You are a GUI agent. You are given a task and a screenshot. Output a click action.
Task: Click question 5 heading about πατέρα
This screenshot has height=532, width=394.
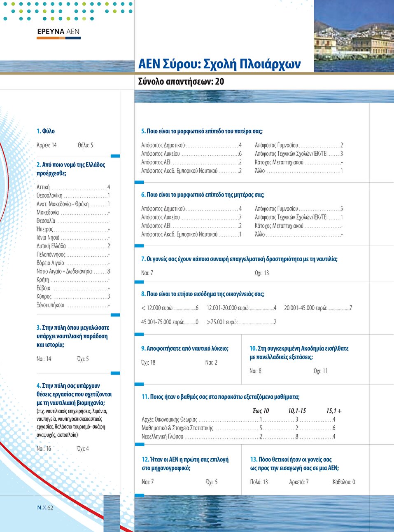click(x=202, y=131)
